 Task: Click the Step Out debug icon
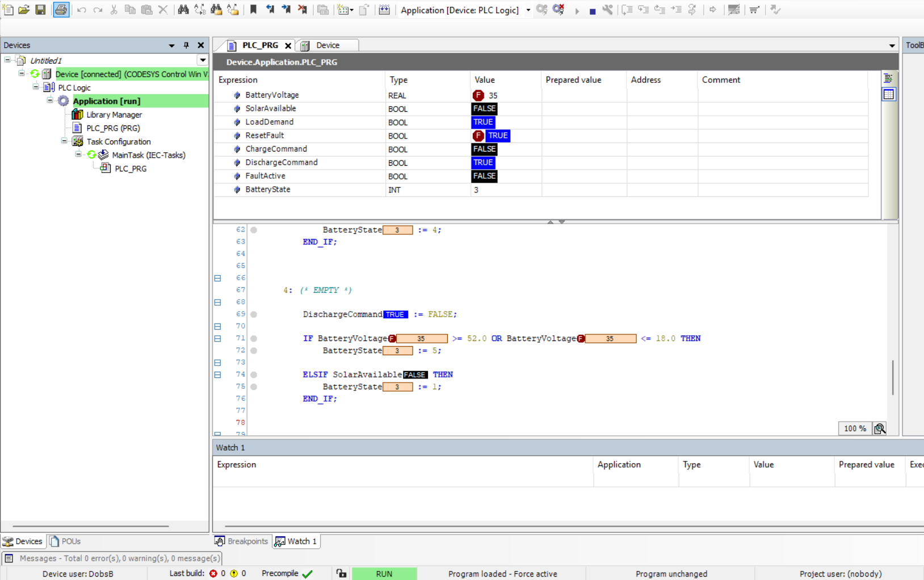coord(660,10)
